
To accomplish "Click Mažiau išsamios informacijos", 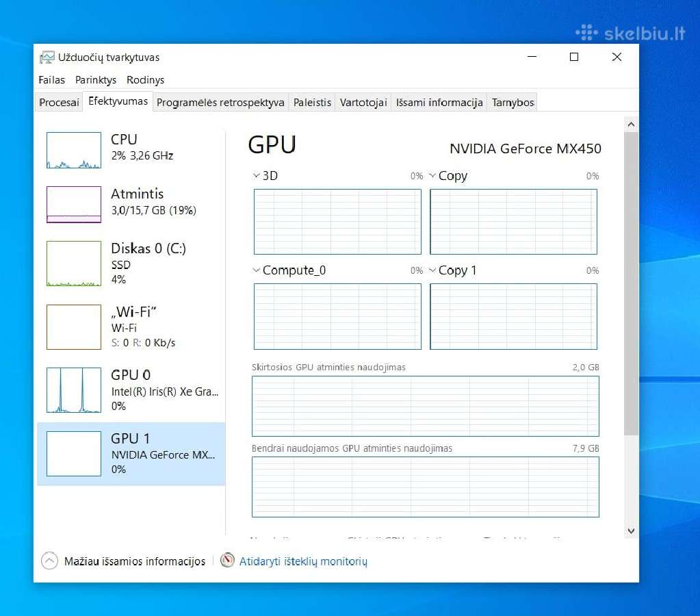I will 135,561.
